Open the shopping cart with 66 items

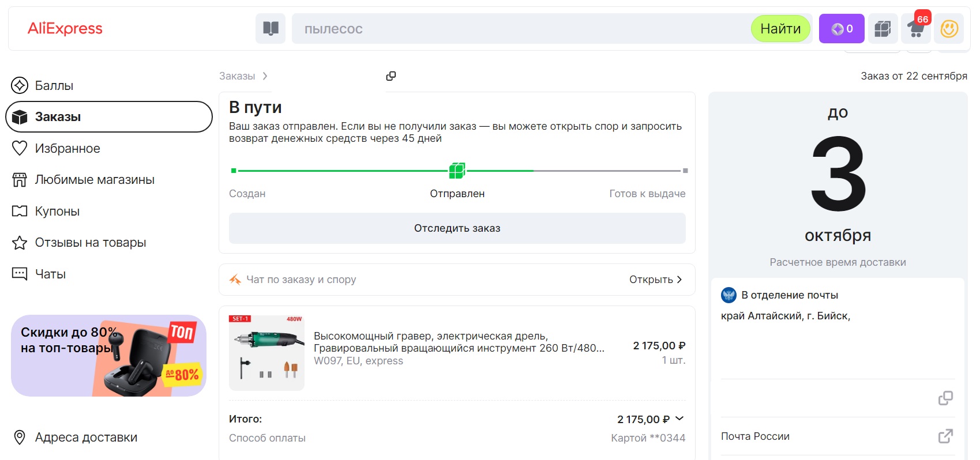pyautogui.click(x=916, y=29)
